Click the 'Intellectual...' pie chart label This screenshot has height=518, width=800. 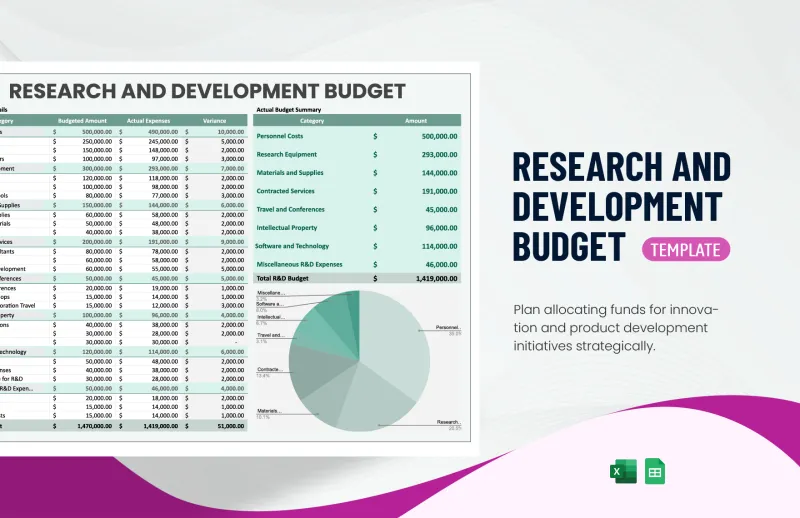(270, 317)
